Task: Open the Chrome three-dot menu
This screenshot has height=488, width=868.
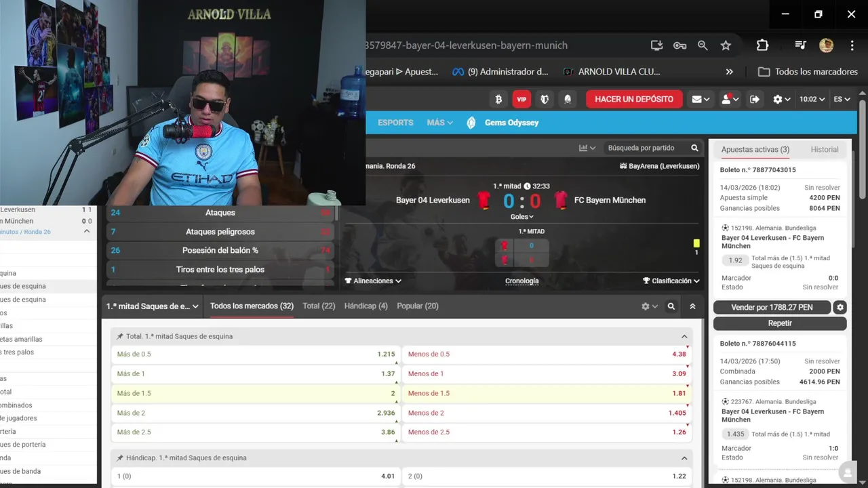Action: (852, 45)
